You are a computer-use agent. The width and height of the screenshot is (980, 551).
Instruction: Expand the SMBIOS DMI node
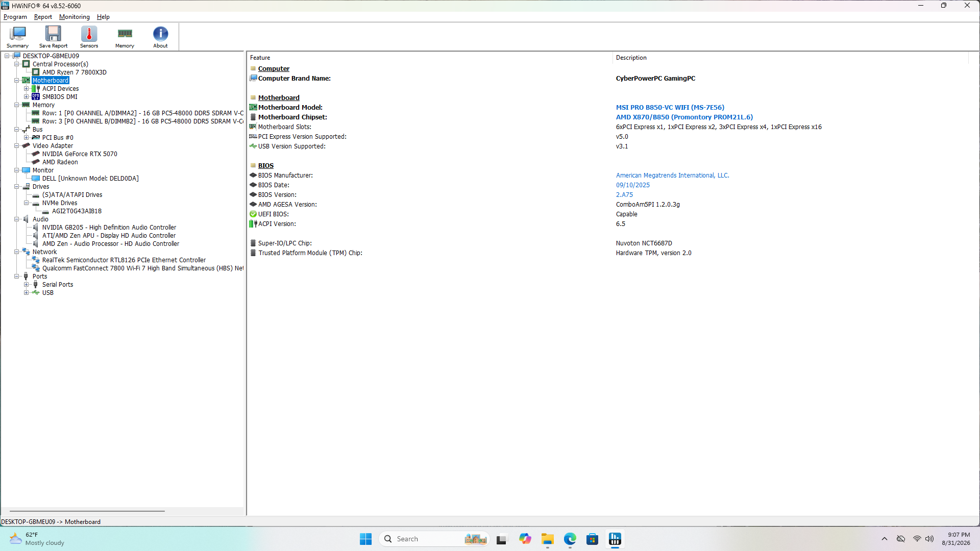(27, 97)
